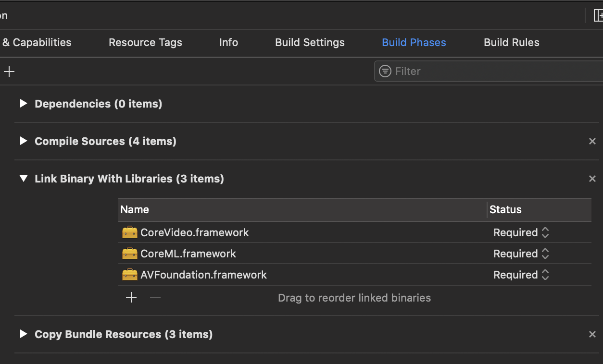
Task: Add a linked library with plus button
Action: coord(131,298)
